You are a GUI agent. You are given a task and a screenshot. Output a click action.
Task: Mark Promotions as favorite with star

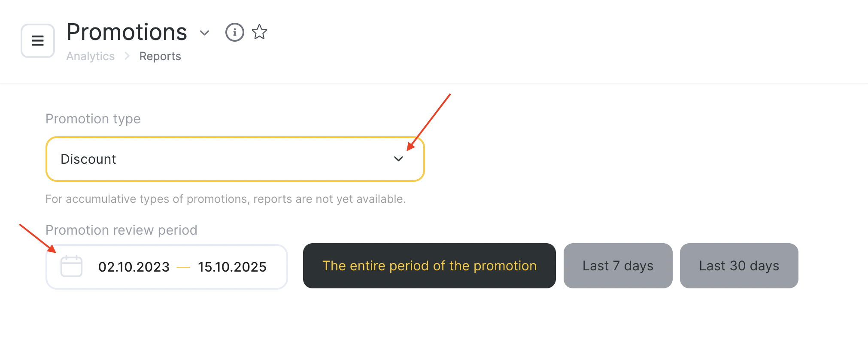pos(259,32)
